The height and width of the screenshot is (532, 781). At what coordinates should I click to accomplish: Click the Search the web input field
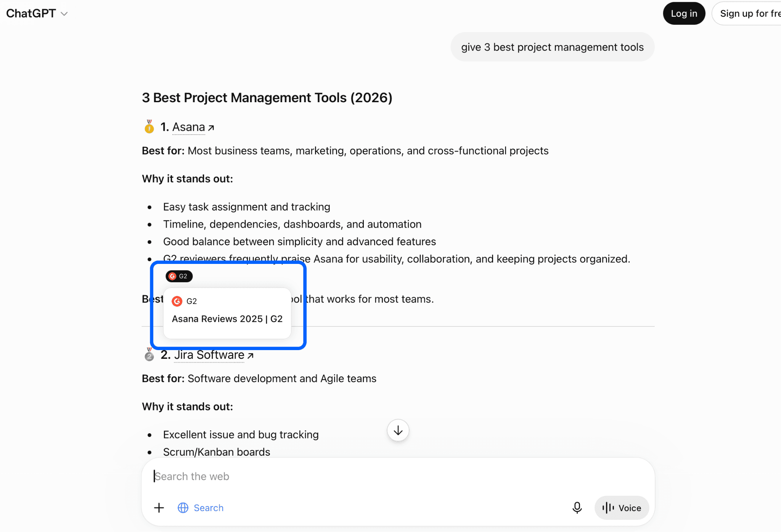tap(398, 476)
